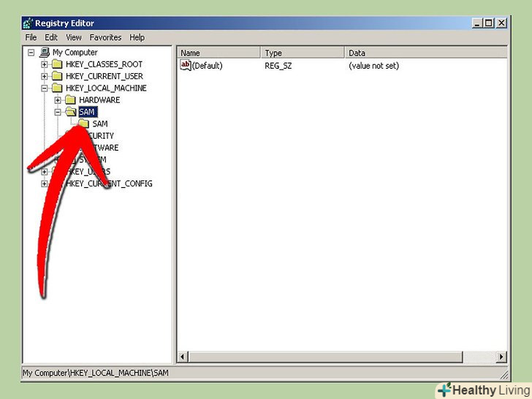This screenshot has width=532, height=399.
Task: Collapse the My Computer tree node
Action: (31, 53)
